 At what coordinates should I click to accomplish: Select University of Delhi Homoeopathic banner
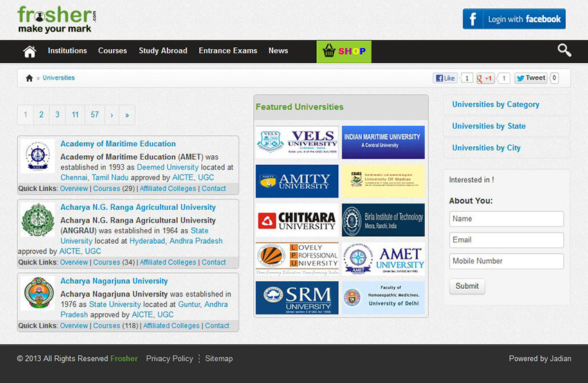[383, 298]
